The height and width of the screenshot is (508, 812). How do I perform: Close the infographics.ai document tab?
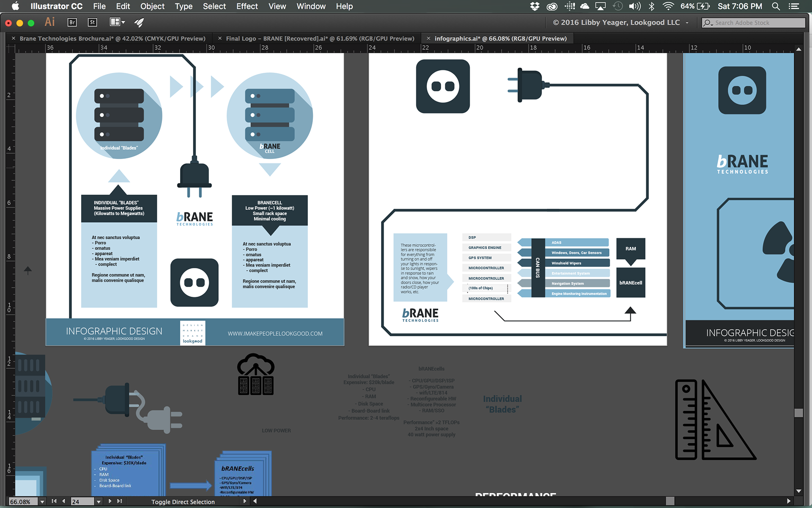[x=428, y=38]
